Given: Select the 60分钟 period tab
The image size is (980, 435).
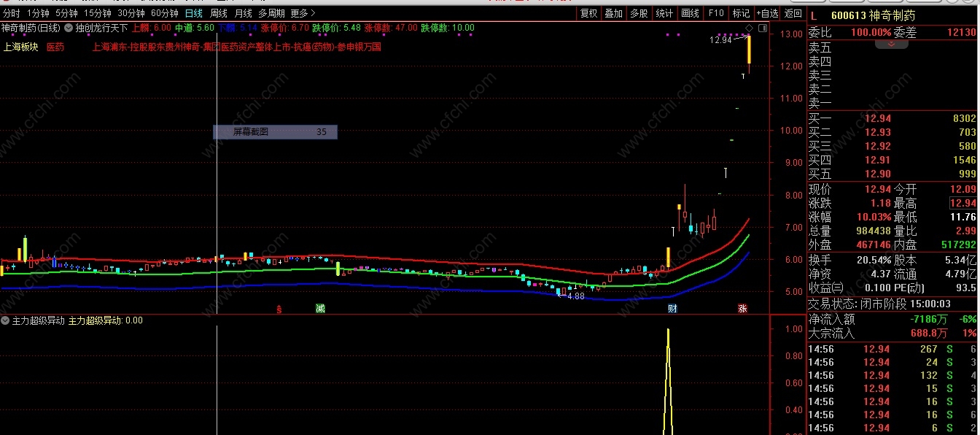Looking at the screenshot, I should coord(165,13).
